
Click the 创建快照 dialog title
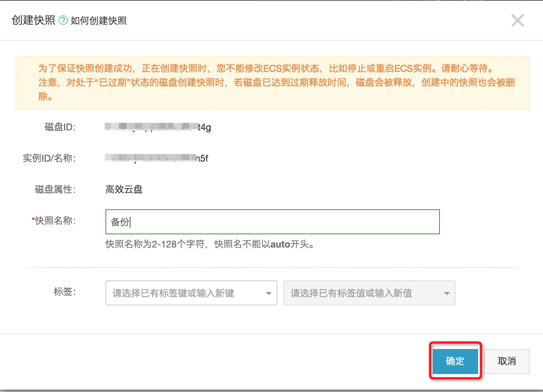pos(34,20)
